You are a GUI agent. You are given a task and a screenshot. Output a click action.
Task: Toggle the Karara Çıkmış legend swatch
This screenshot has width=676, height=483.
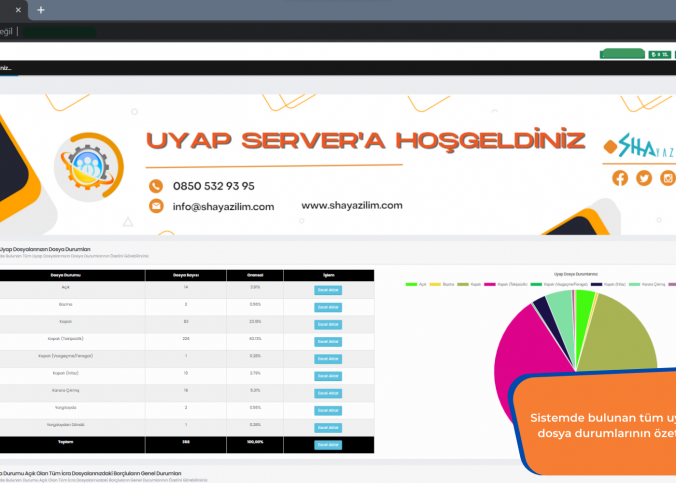pyautogui.click(x=634, y=284)
